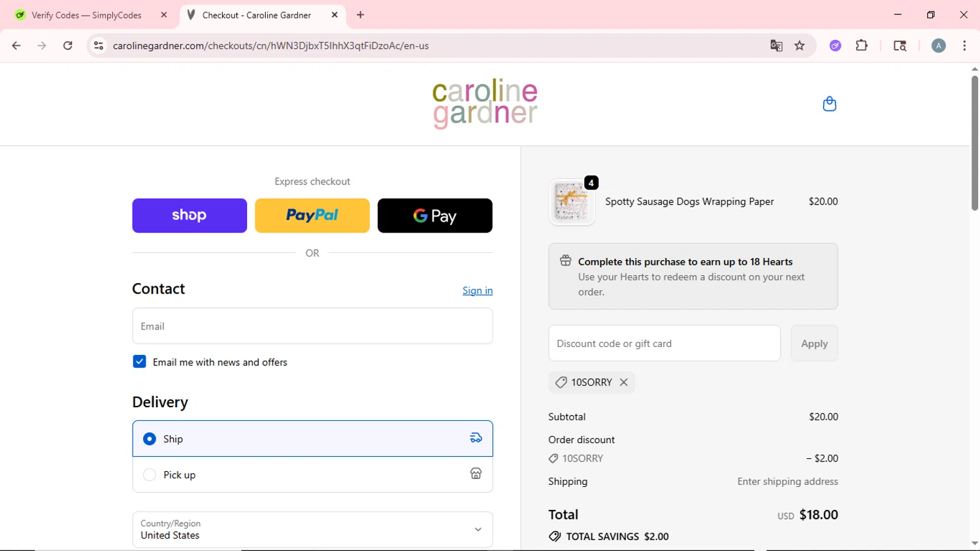This screenshot has height=551, width=980.
Task: View site information icon in address bar
Action: [x=99, y=46]
